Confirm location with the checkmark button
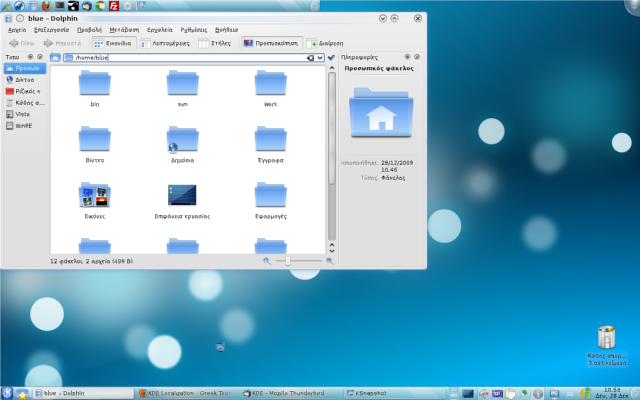 click(331, 58)
